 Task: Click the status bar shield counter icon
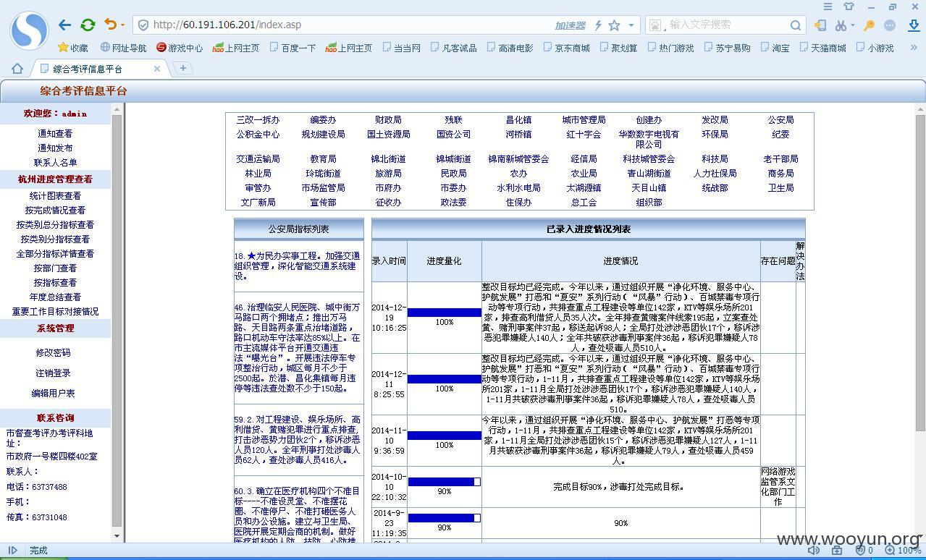(x=865, y=551)
